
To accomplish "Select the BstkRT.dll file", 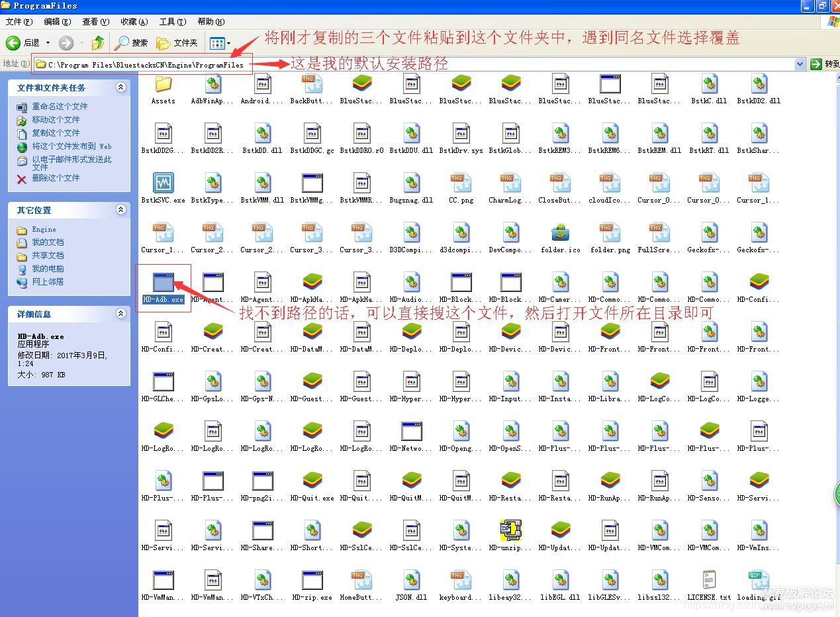I will pos(710,138).
